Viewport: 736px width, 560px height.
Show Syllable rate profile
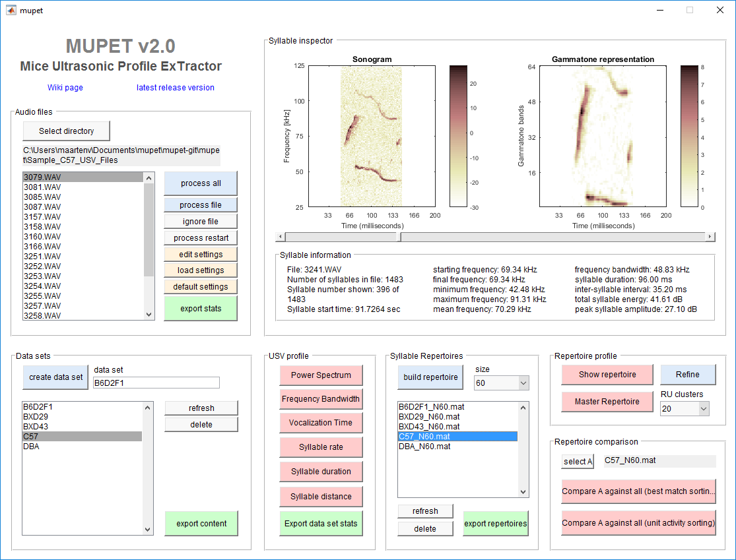(321, 447)
